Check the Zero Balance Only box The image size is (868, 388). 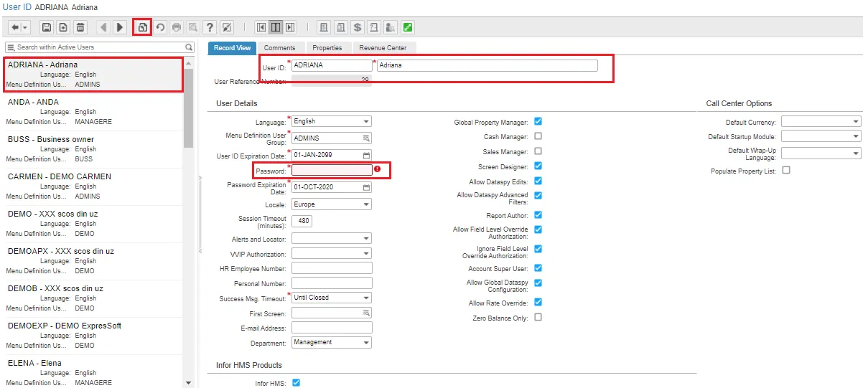click(538, 318)
